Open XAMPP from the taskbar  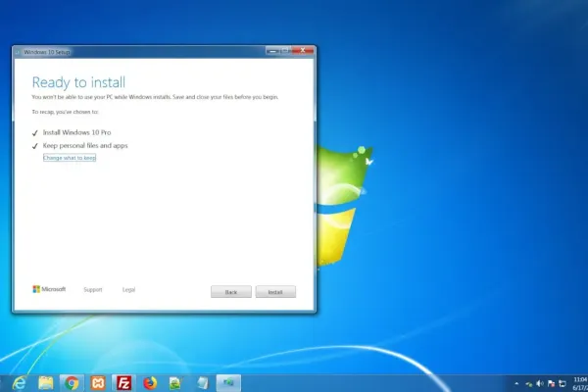click(x=98, y=383)
